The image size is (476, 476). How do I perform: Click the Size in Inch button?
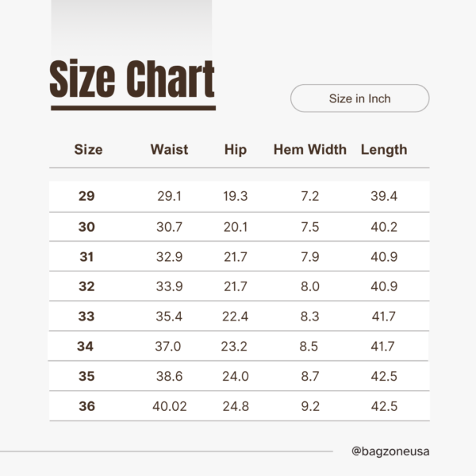pos(359,98)
